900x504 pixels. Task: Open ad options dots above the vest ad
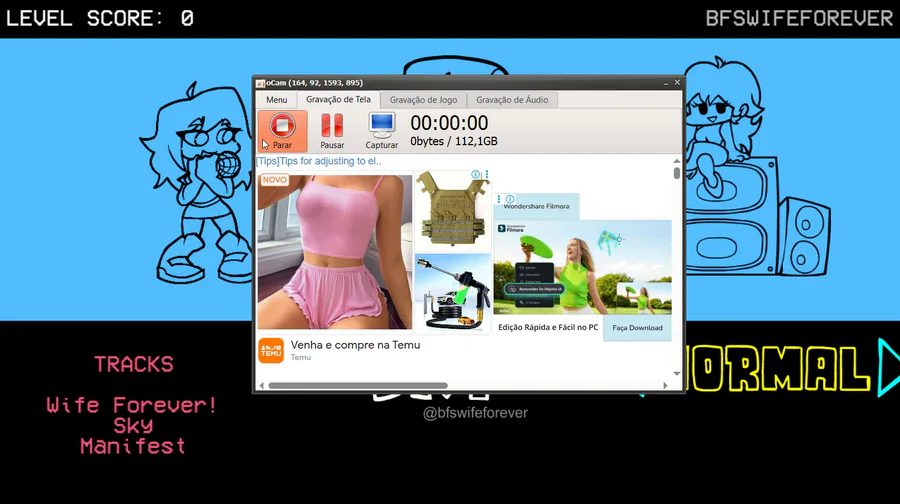point(487,175)
